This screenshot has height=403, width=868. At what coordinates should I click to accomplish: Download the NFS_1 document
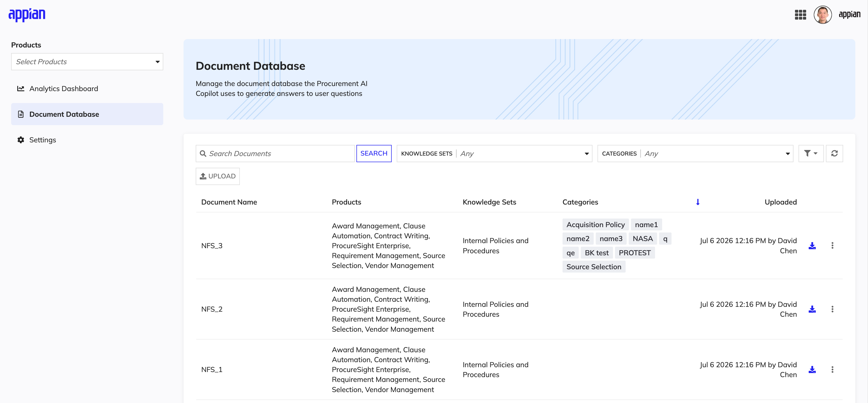[812, 370]
